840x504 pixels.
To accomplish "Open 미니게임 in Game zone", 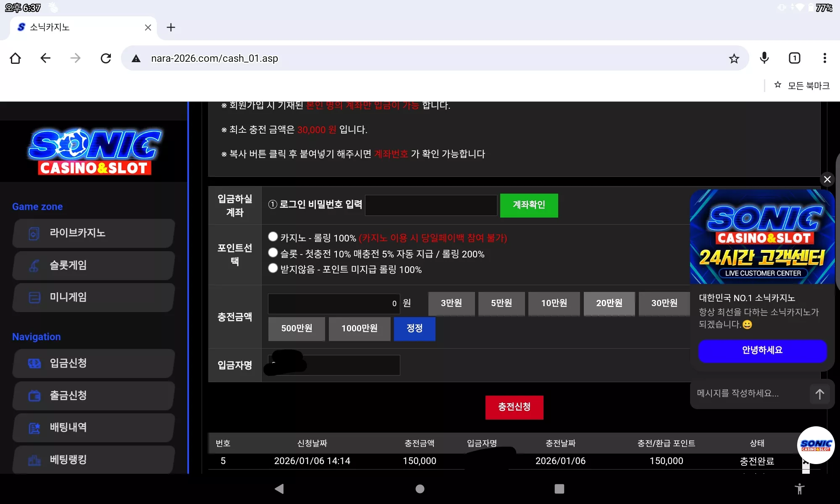I will pos(94,297).
